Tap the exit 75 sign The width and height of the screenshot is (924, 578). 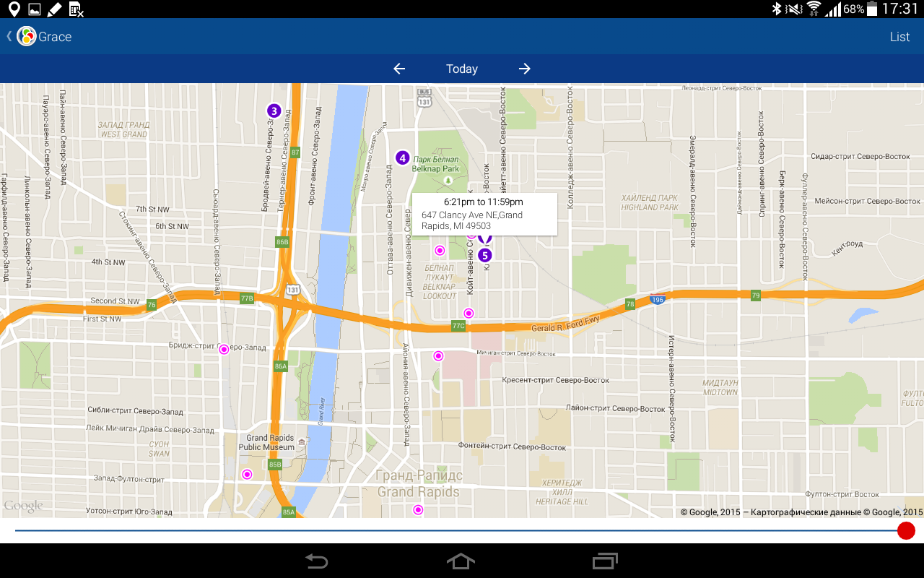coord(152,304)
